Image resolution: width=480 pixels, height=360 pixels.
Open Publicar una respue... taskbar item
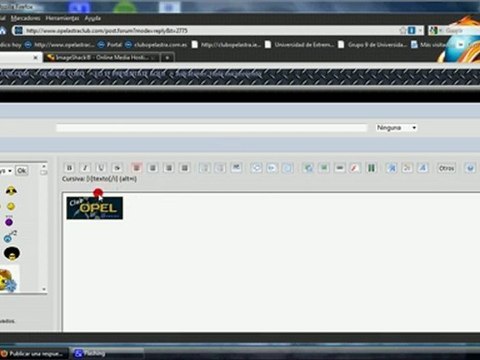click(34, 354)
